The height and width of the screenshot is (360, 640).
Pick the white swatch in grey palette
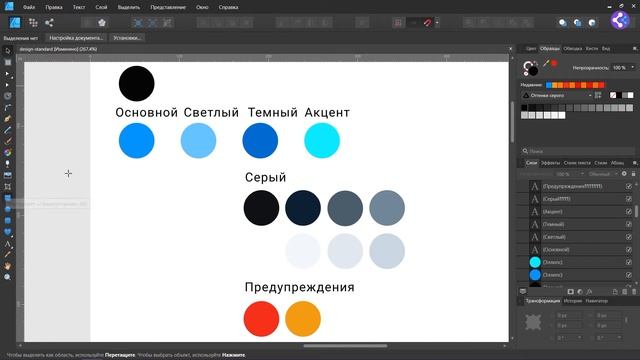coord(562,116)
